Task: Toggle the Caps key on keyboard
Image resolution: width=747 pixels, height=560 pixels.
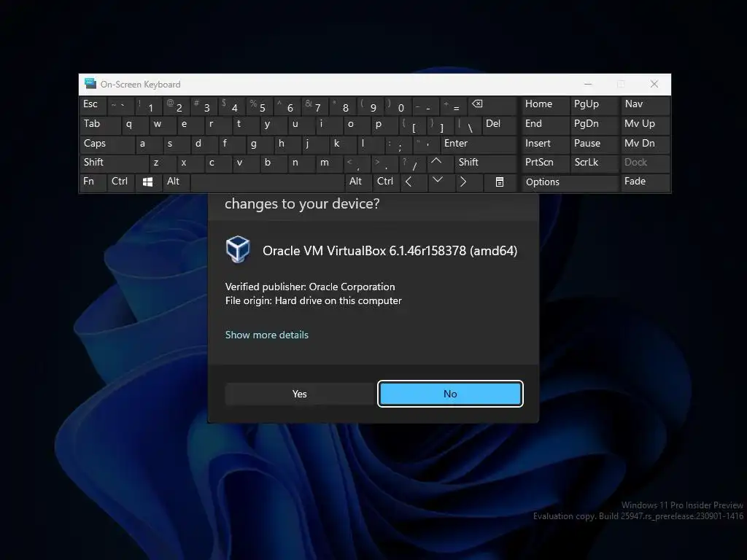Action: (x=107, y=144)
